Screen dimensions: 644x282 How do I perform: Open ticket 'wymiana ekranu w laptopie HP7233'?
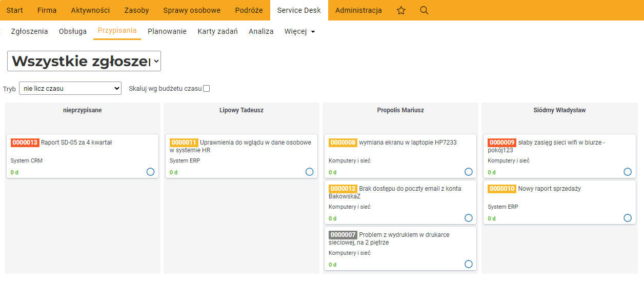pyautogui.click(x=408, y=143)
